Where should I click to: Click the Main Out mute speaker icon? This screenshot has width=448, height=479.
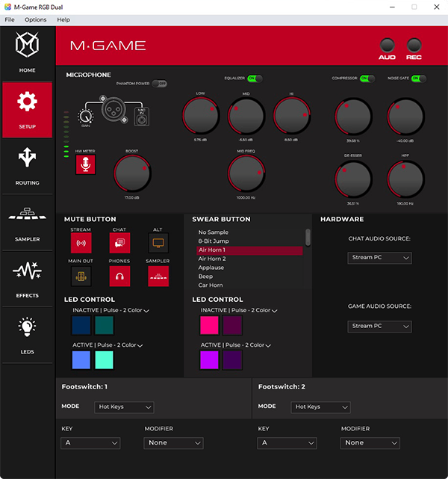click(x=81, y=276)
